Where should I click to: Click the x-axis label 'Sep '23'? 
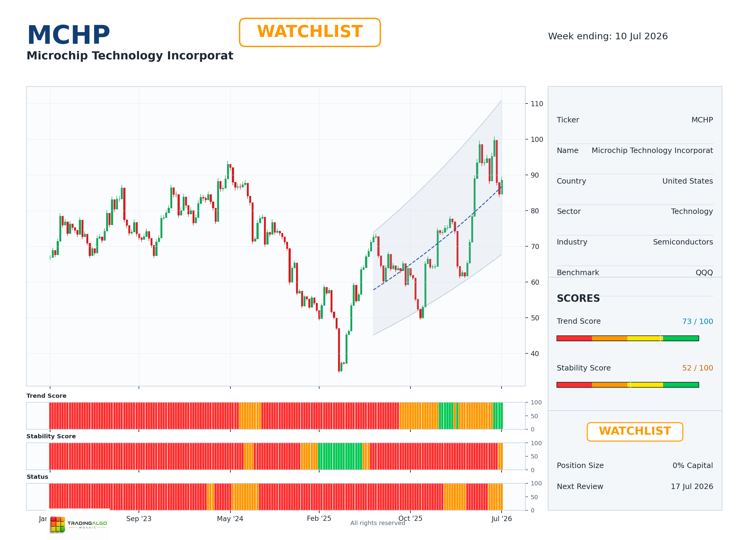(x=139, y=519)
